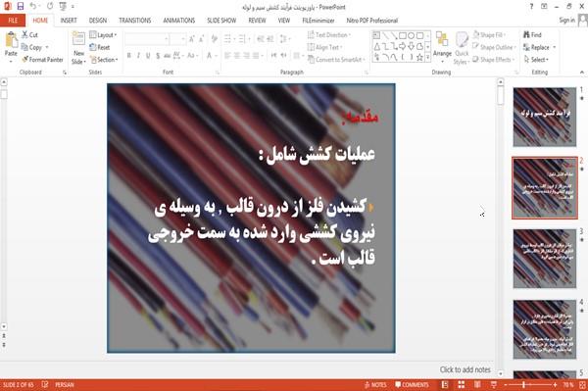588x391 pixels.
Task: Open the Select dropdown in Editing
Action: (x=536, y=59)
